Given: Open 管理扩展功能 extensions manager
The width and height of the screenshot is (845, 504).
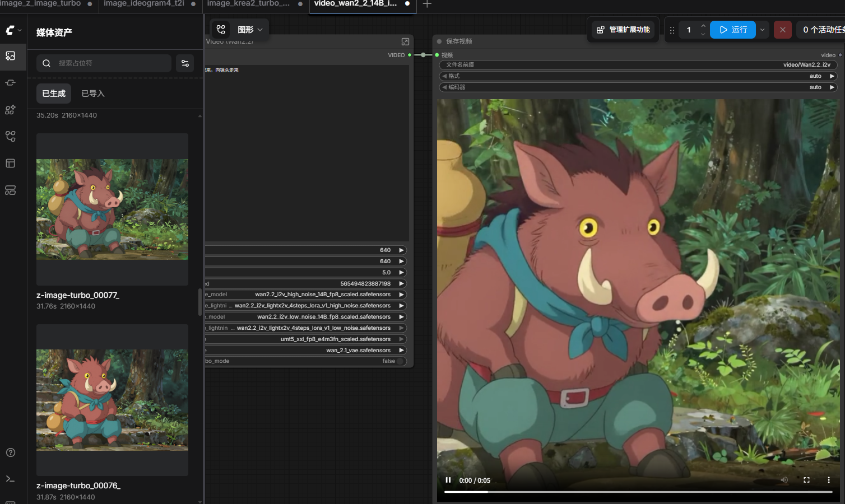Looking at the screenshot, I should (x=624, y=30).
